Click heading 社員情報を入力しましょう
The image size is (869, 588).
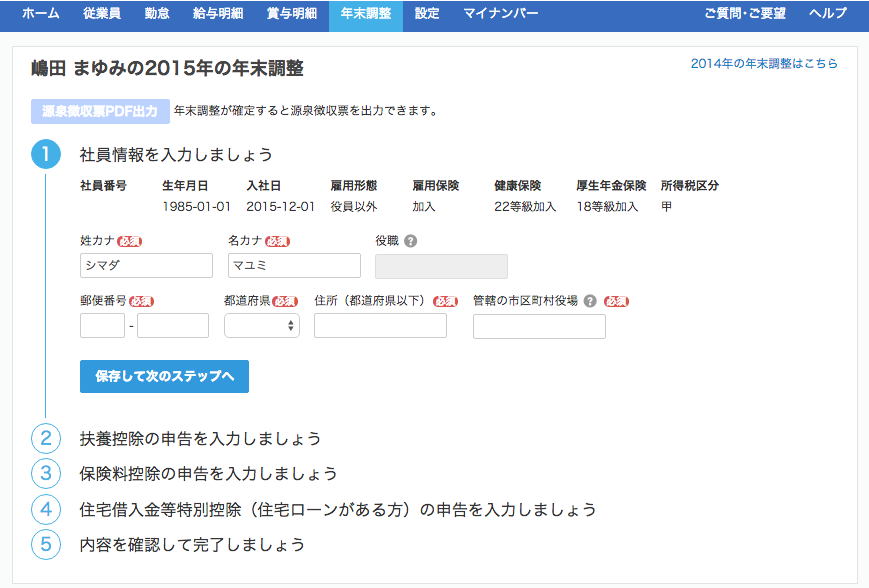[176, 154]
